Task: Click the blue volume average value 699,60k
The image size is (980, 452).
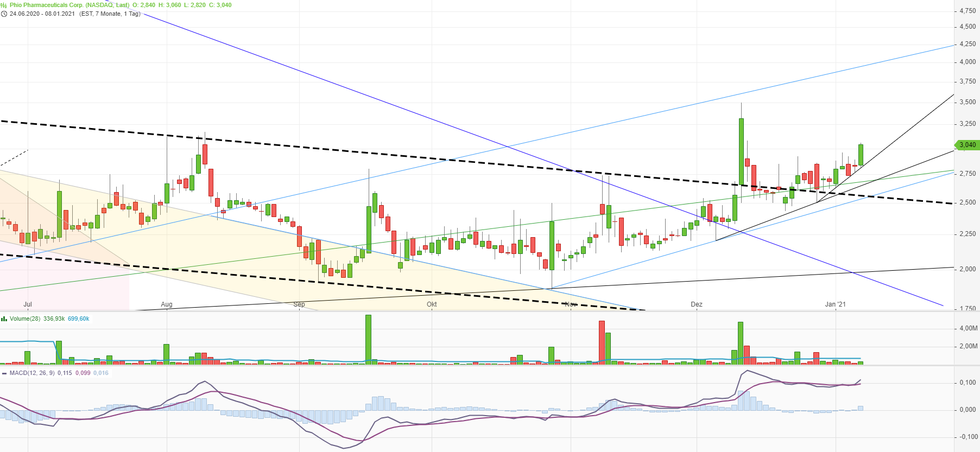Action: click(x=79, y=319)
